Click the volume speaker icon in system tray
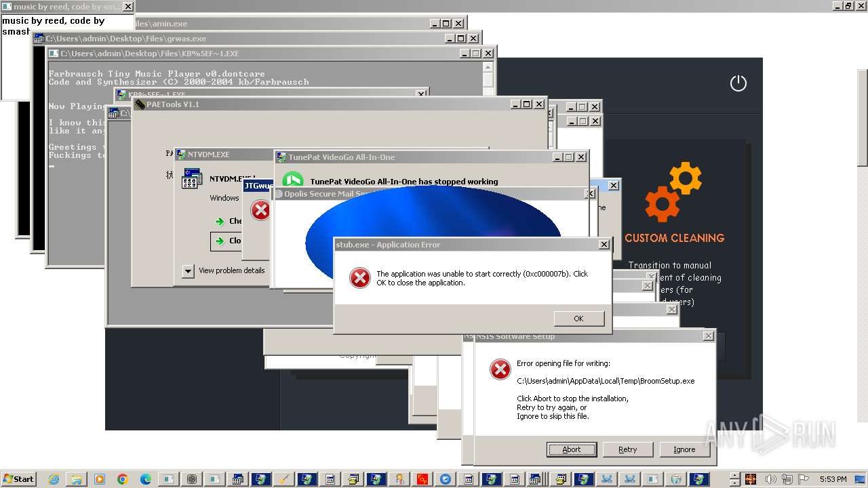The image size is (868, 488). pyautogui.click(x=770, y=479)
